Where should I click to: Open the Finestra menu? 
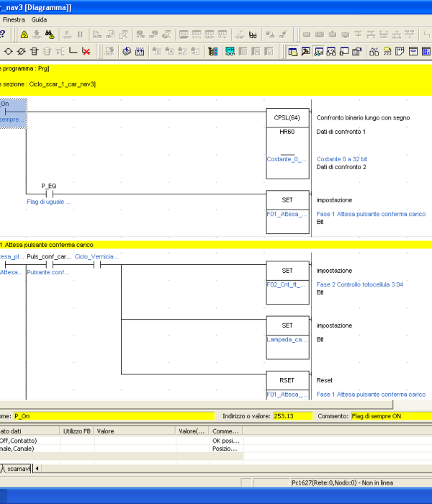(13, 19)
